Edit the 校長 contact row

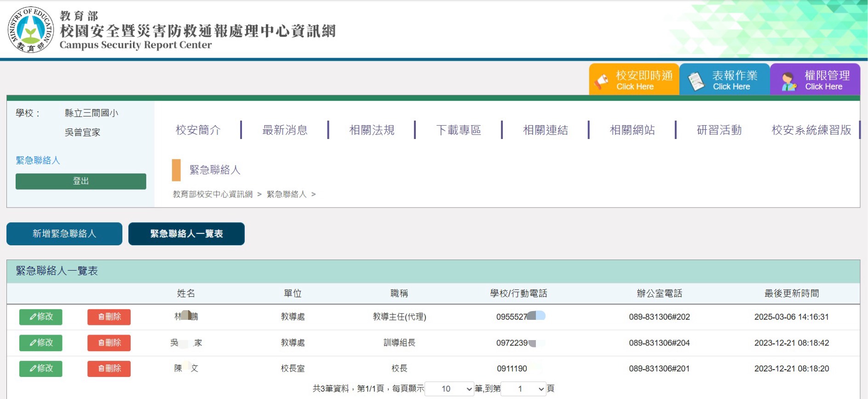coord(41,369)
